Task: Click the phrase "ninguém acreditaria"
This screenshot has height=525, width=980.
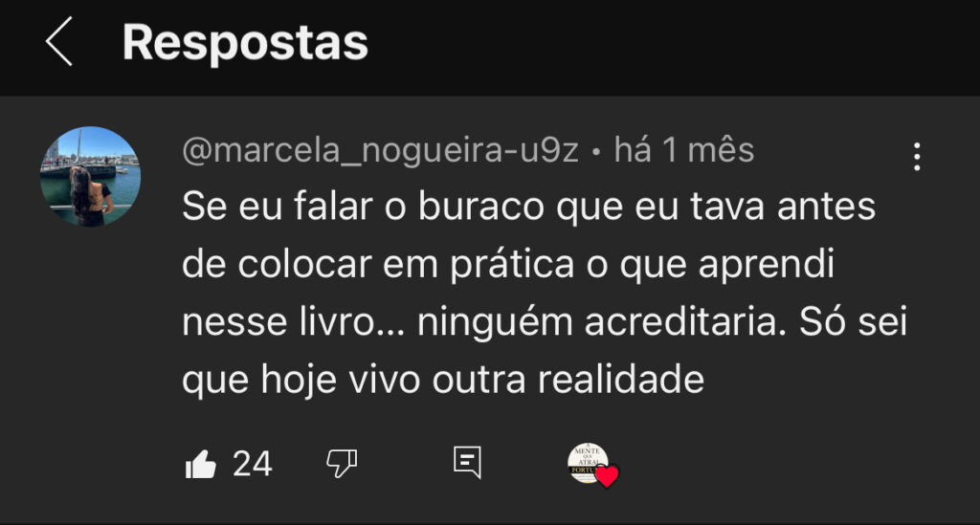Action: tap(601, 322)
